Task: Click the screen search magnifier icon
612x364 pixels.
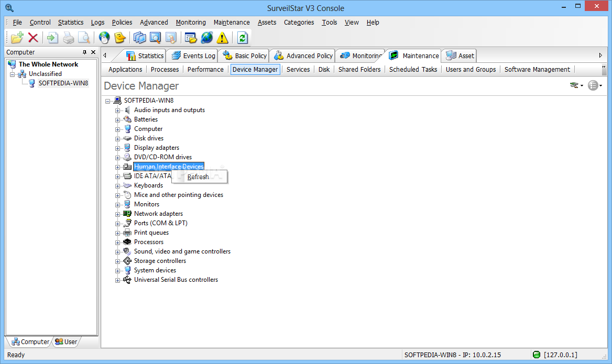Action: click(155, 38)
